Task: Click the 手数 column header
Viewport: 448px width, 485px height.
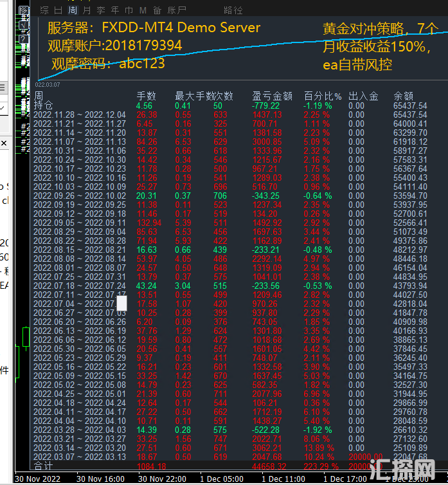Action: coord(147,96)
